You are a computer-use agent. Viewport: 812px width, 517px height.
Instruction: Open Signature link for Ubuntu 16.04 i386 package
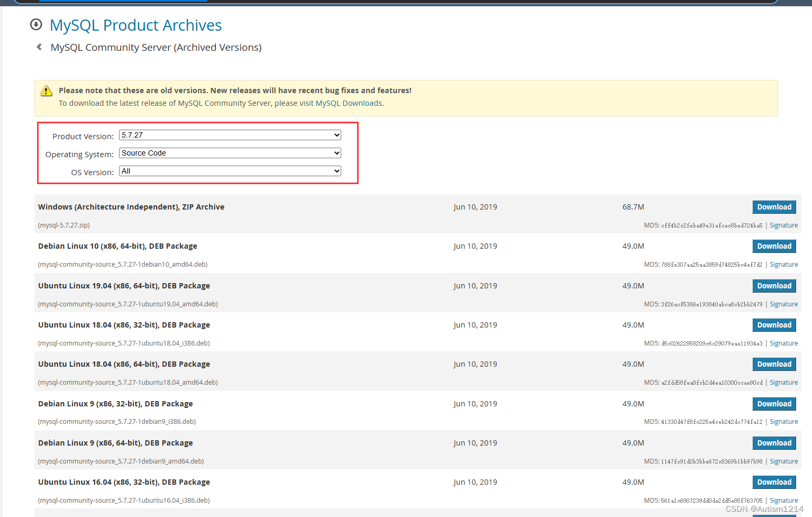tap(783, 501)
